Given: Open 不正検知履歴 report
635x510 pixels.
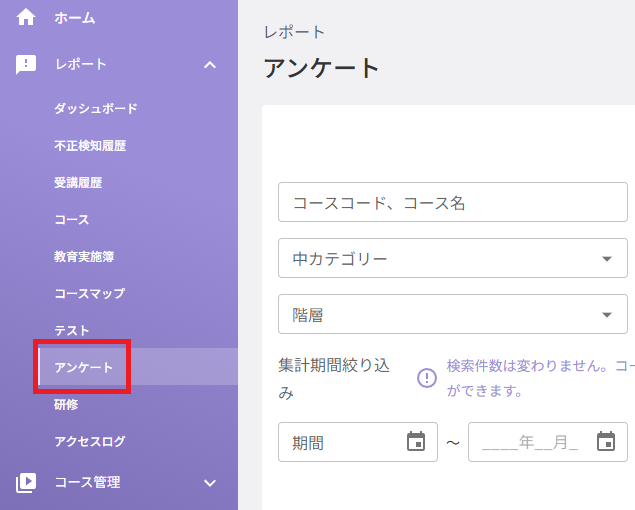Looking at the screenshot, I should [x=90, y=146].
